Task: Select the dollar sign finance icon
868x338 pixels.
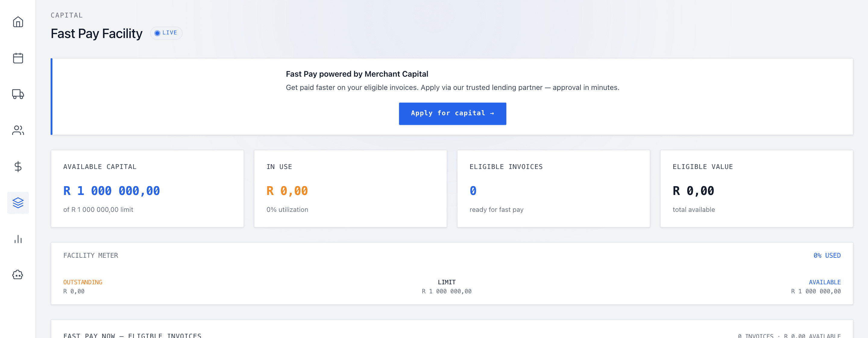Action: pos(18,166)
